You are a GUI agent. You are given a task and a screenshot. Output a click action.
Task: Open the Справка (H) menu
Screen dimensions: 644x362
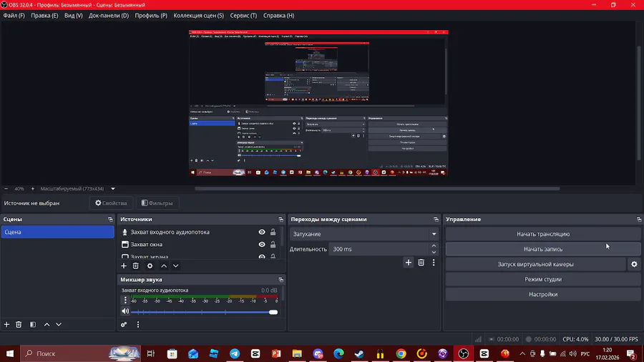click(x=279, y=16)
